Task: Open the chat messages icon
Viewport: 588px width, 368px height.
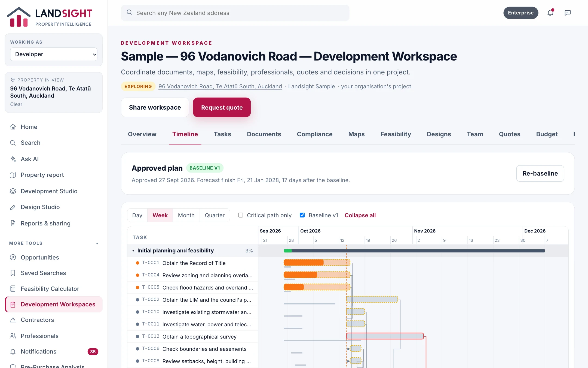Action: click(x=568, y=13)
